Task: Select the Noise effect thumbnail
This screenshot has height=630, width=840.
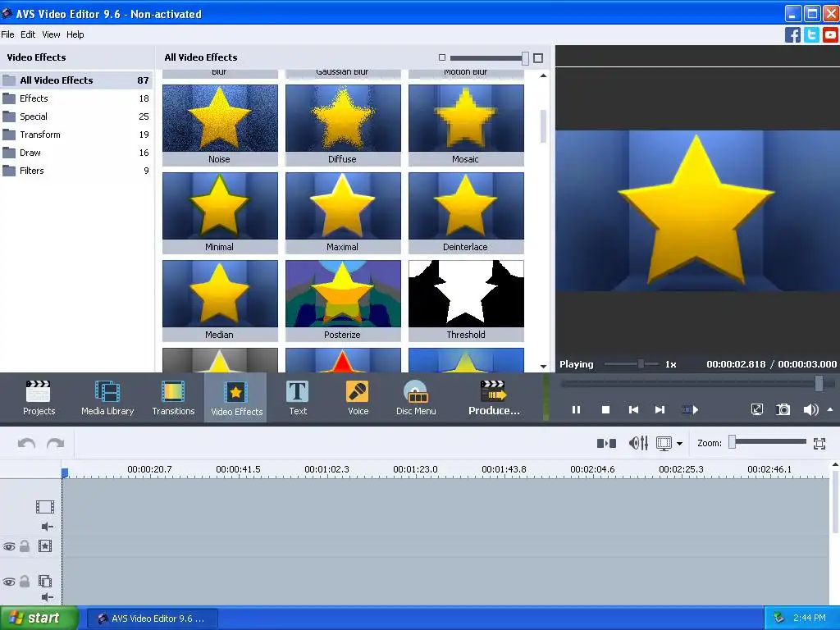Action: 220,125
